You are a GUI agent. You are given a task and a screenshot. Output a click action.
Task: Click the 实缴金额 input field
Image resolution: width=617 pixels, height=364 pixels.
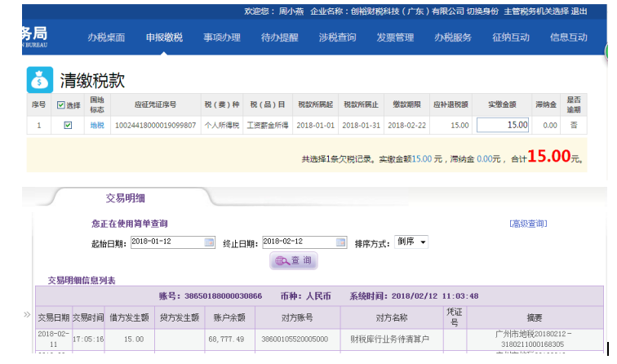tap(503, 125)
